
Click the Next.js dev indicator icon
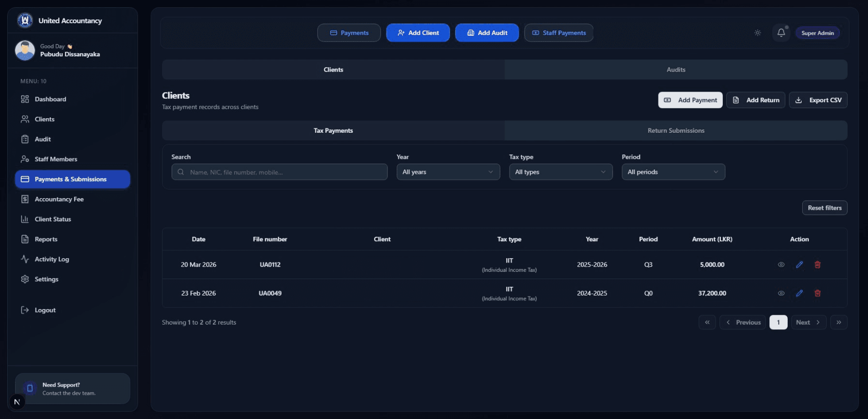coord(17,402)
